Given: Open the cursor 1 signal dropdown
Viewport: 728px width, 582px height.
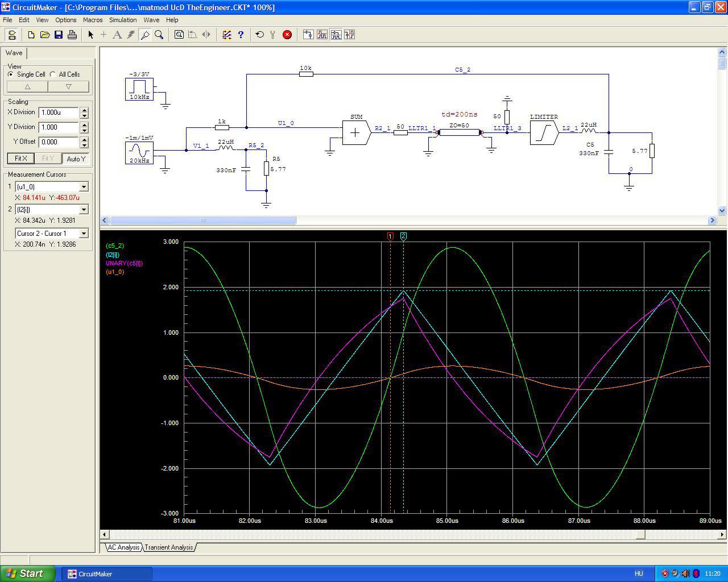Looking at the screenshot, I should tap(84, 187).
